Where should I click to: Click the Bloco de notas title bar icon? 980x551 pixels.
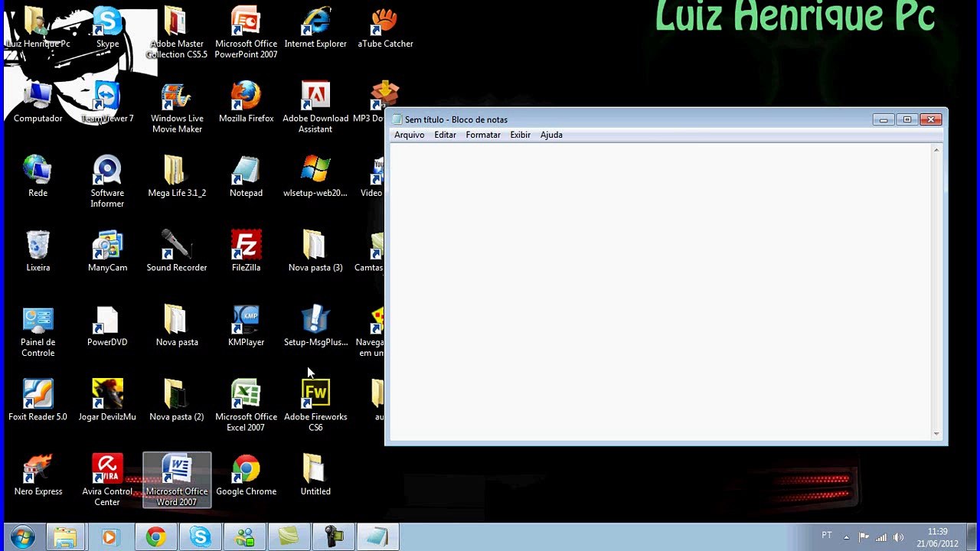(397, 119)
